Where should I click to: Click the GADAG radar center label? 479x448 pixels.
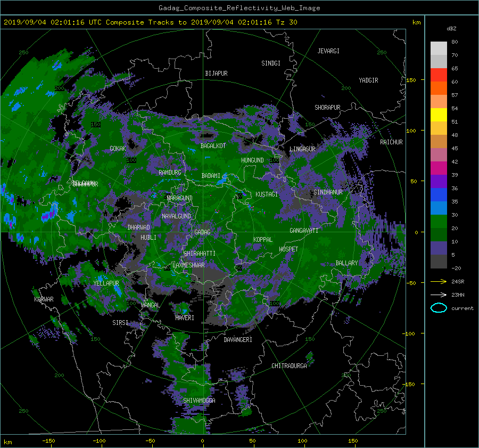point(202,232)
